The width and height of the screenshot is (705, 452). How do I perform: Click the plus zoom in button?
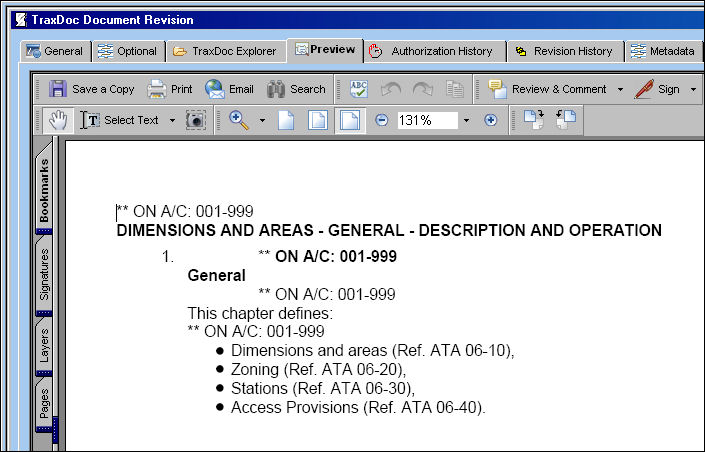(x=491, y=120)
